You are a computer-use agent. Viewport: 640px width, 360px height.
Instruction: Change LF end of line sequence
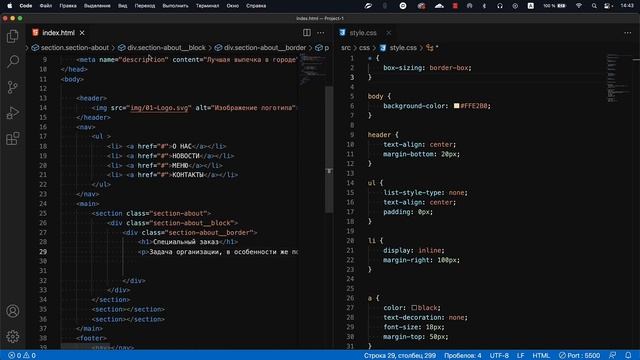pyautogui.click(x=520, y=356)
